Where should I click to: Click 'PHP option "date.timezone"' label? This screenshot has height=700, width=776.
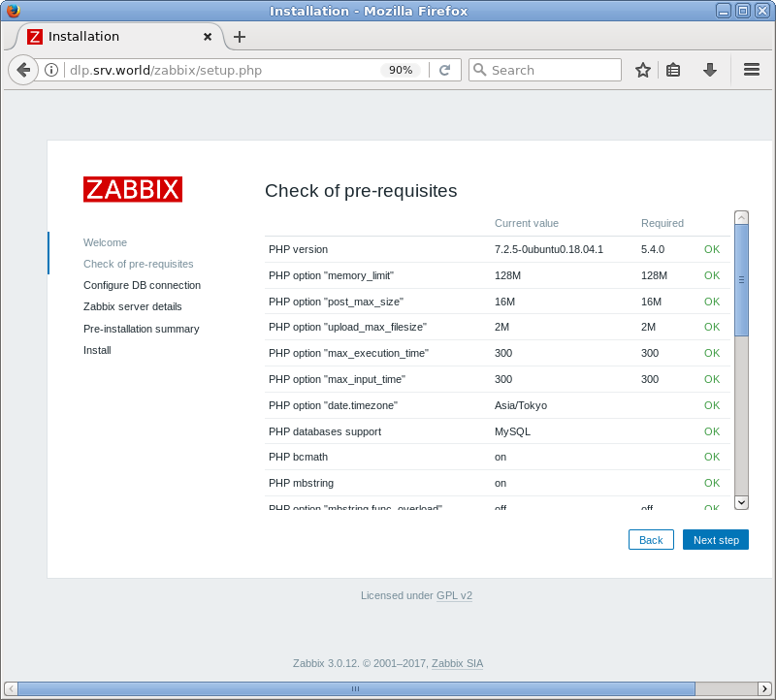pyautogui.click(x=333, y=405)
